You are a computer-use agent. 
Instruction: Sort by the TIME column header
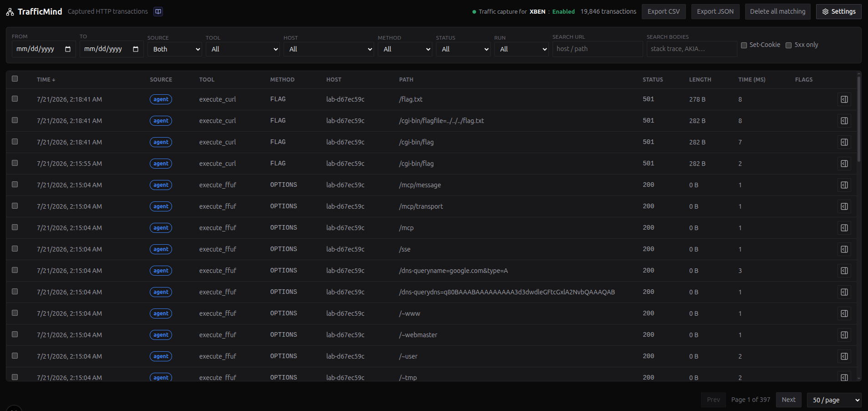46,80
